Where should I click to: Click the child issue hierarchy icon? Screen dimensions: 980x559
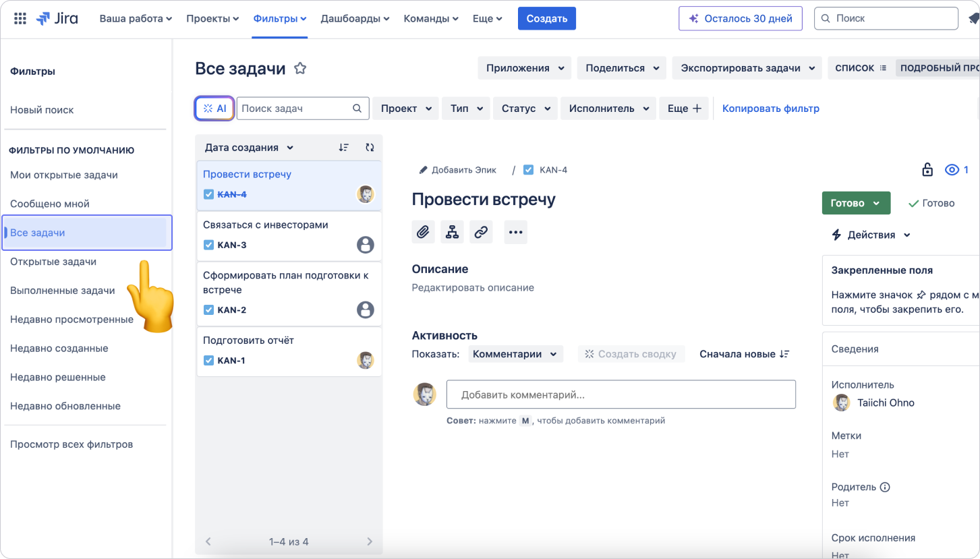tap(452, 232)
